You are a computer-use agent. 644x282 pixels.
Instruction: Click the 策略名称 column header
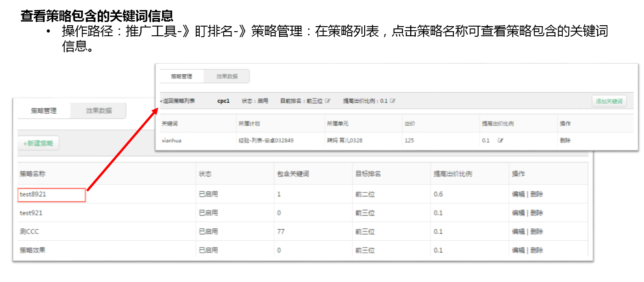click(x=33, y=174)
